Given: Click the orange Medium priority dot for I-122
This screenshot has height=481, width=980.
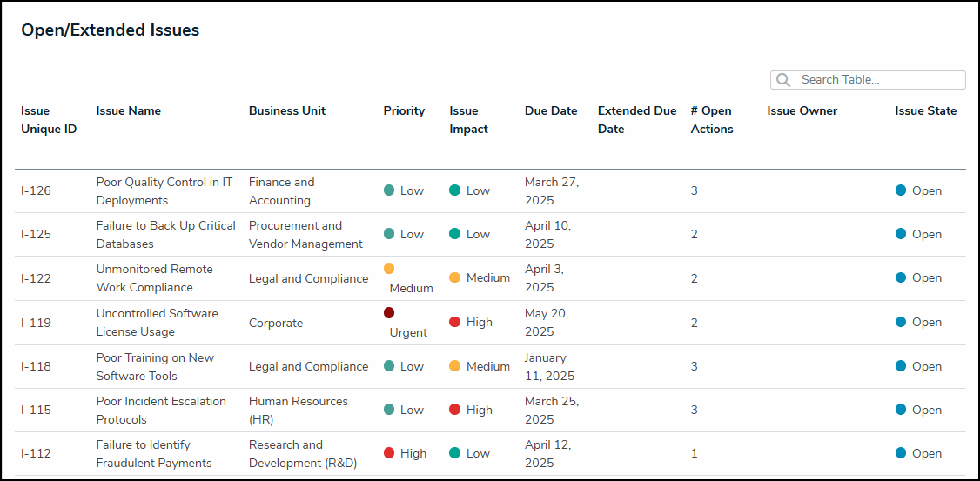Looking at the screenshot, I should click(389, 269).
